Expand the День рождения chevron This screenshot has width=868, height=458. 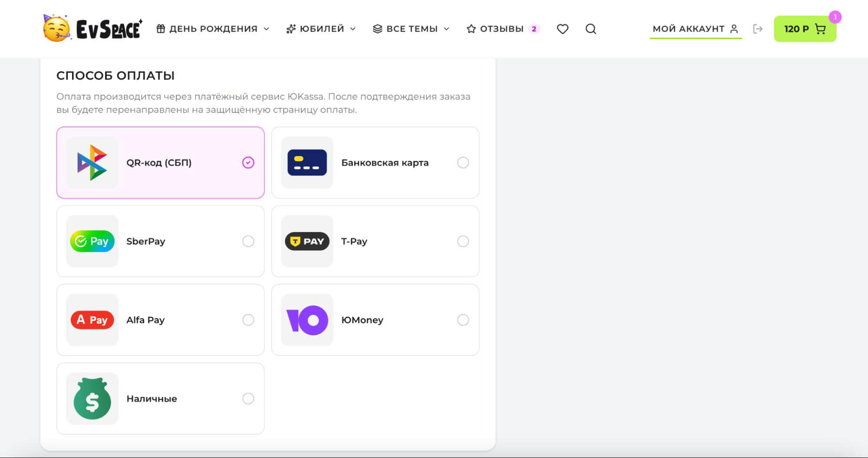[266, 29]
